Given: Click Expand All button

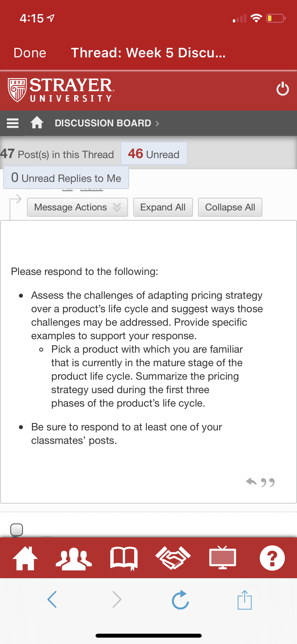Looking at the screenshot, I should tap(163, 207).
